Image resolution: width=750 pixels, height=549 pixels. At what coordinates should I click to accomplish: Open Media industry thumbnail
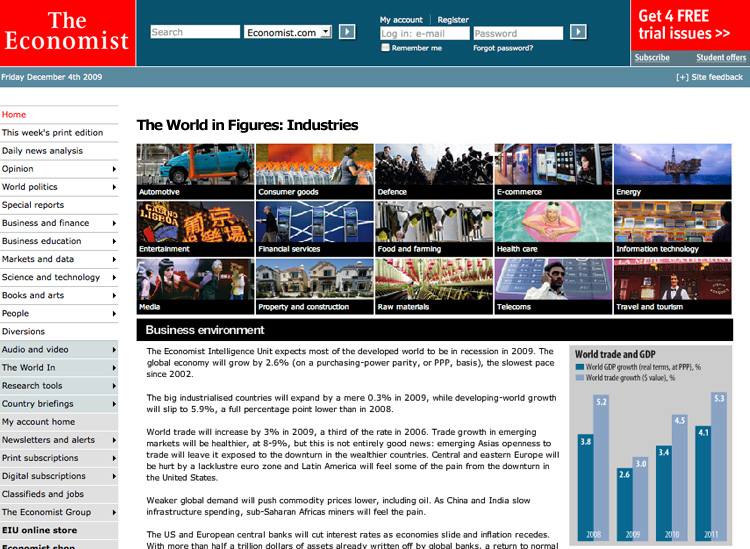coord(195,286)
